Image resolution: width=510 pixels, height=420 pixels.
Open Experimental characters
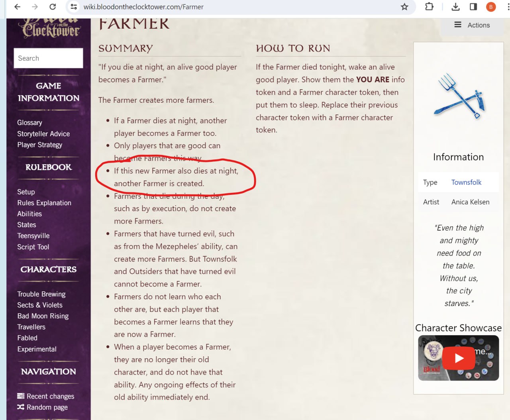pos(37,349)
